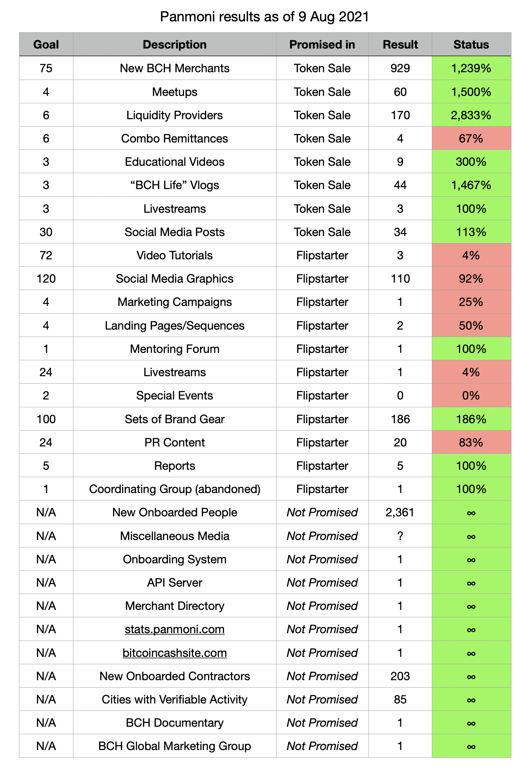
Task: Select the red 0% Special Events status
Action: 471,395
